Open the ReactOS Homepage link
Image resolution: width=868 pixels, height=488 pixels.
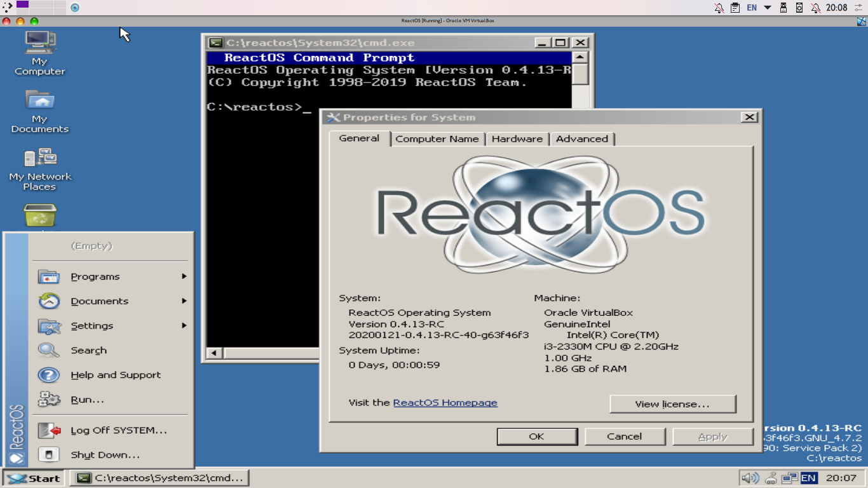click(445, 403)
